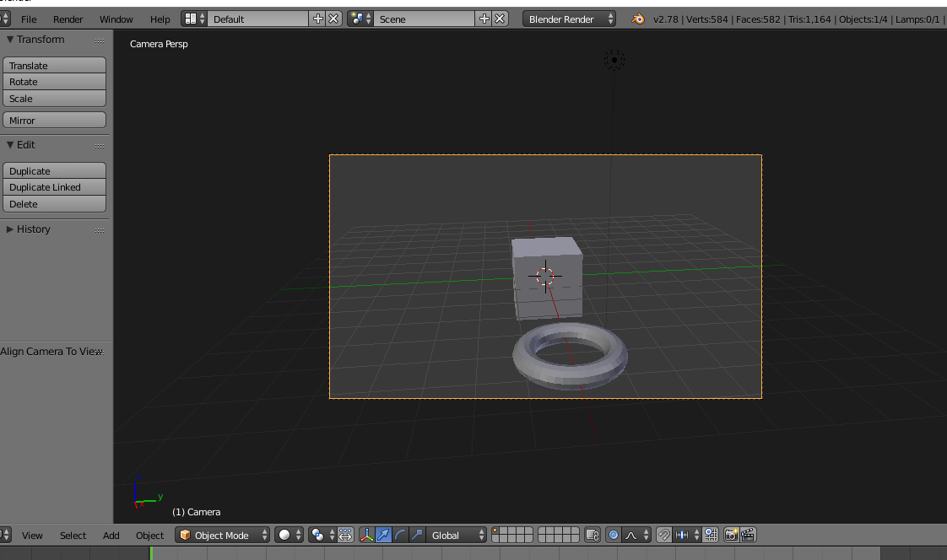Open the info header editor type selector
This screenshot has height=560, width=947.
coord(5,19)
